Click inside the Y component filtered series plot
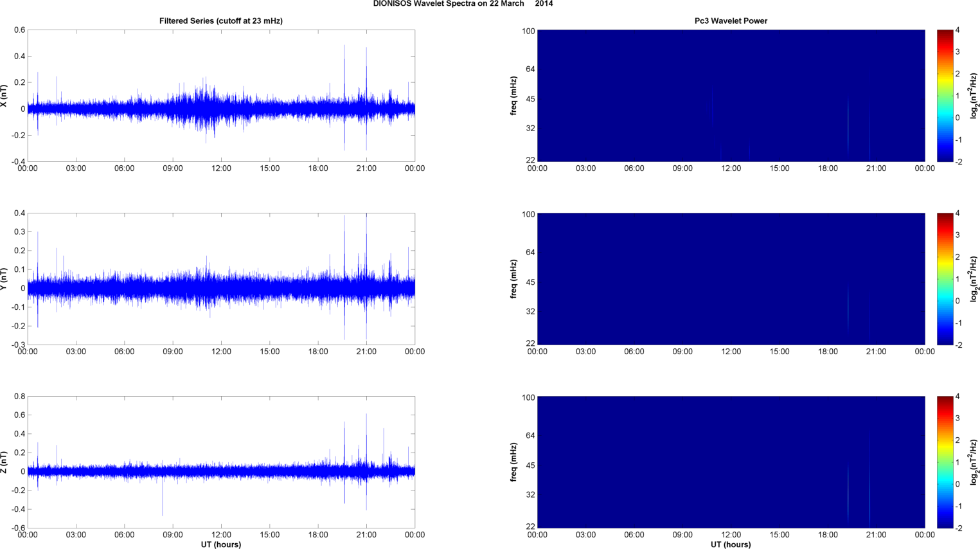 click(220, 279)
